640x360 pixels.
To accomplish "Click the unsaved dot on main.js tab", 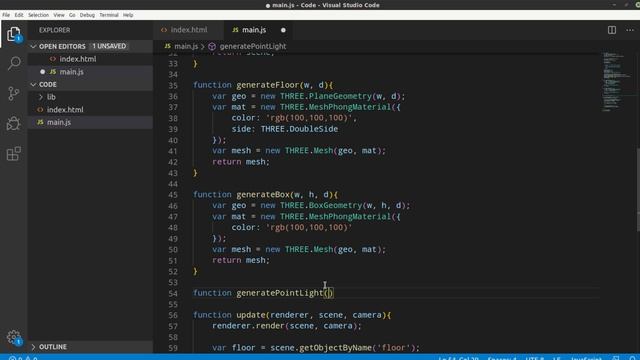I will (x=283, y=30).
